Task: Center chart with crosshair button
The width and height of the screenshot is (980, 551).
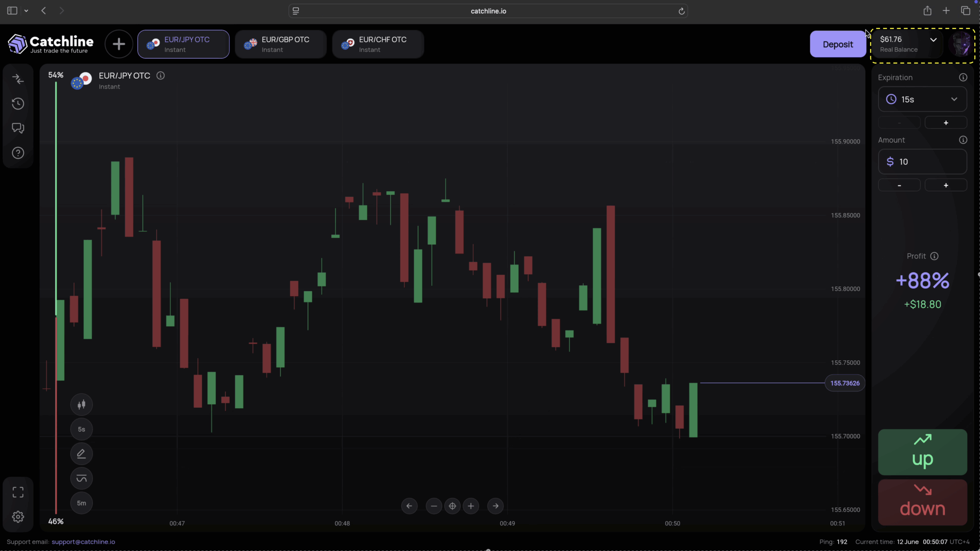Action: click(452, 506)
